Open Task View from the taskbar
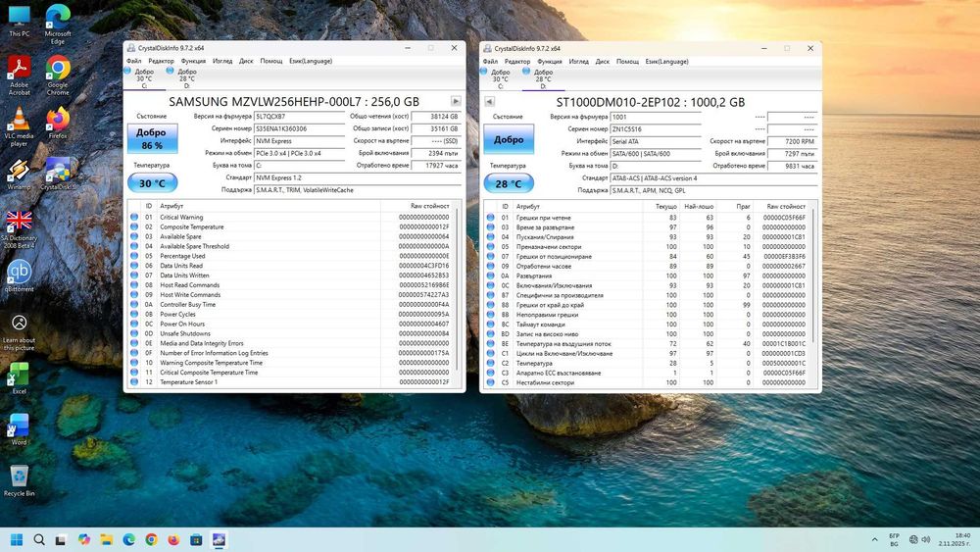This screenshot has height=552, width=980. (61, 539)
